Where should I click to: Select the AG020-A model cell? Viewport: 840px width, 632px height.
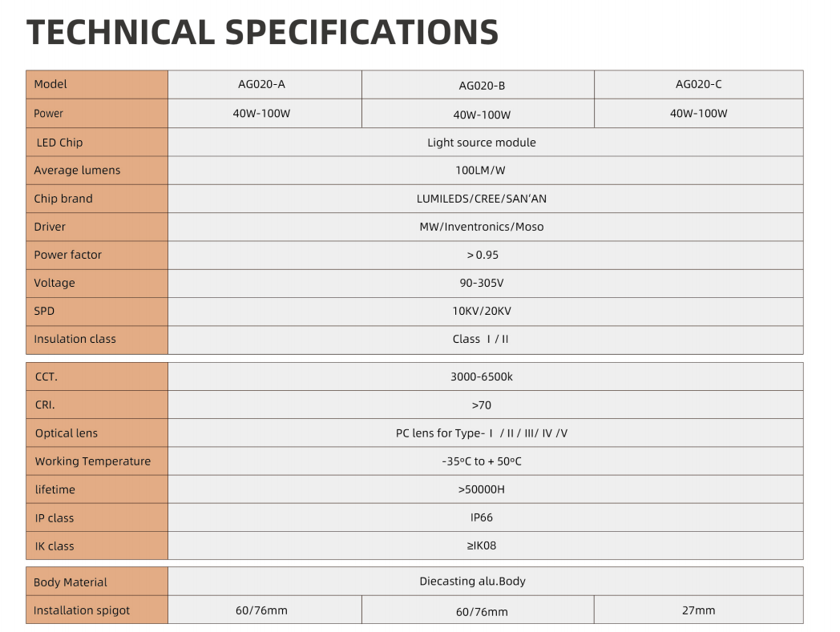(x=262, y=84)
